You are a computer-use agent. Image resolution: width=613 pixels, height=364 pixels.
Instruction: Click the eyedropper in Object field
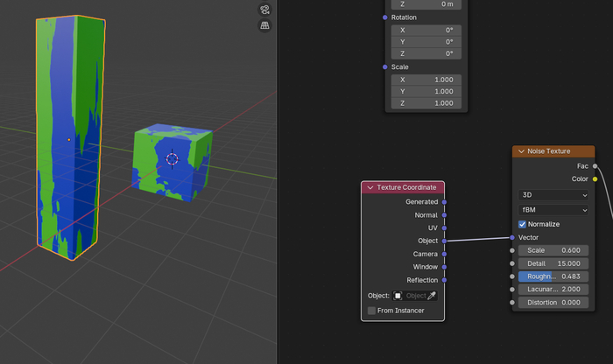430,296
